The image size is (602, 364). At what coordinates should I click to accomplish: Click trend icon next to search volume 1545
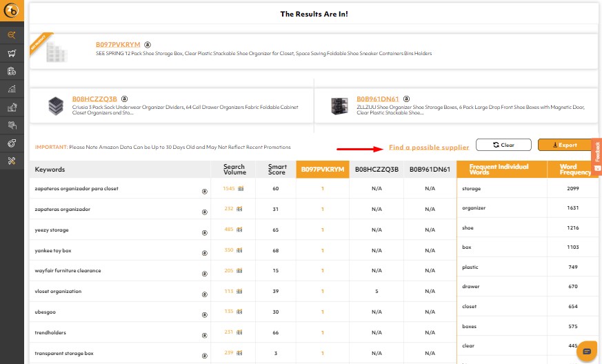241,189
